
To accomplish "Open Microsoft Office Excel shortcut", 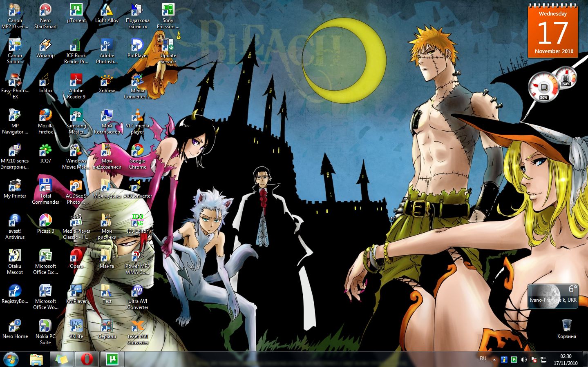I will tap(45, 262).
